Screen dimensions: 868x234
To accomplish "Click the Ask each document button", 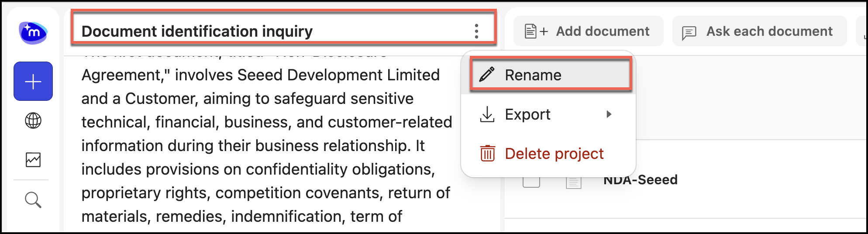I will tap(759, 31).
